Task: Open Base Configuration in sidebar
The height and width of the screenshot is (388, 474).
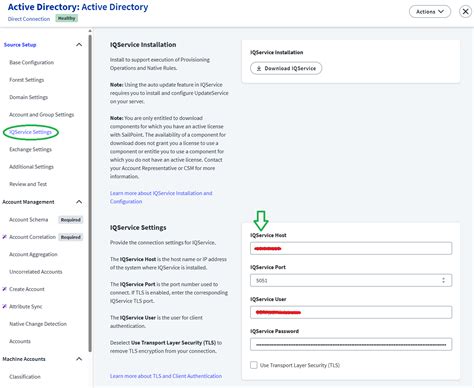Action: click(x=32, y=62)
